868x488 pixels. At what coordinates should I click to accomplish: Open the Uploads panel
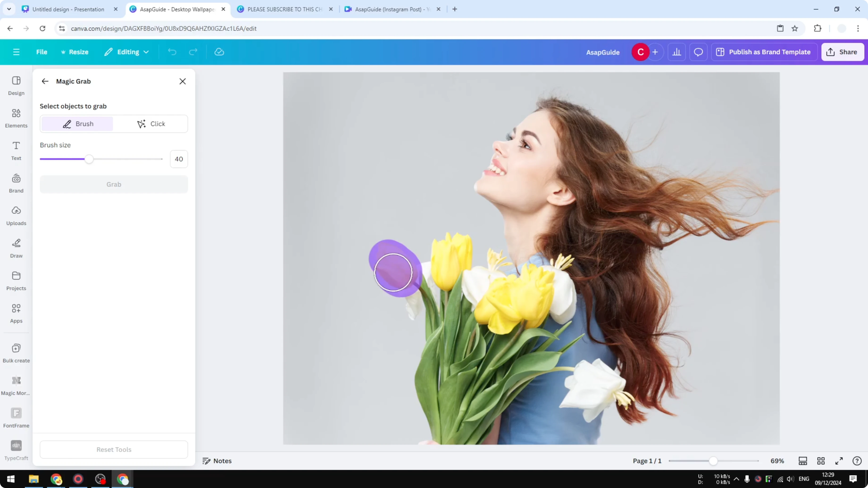16,215
